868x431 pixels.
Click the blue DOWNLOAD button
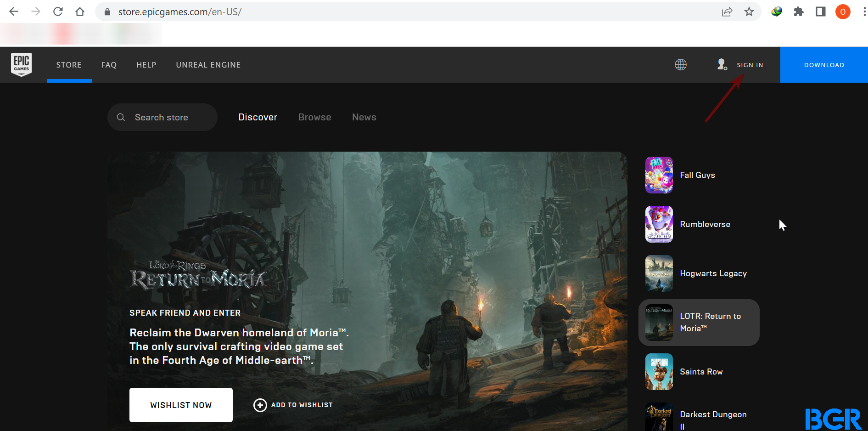[x=824, y=65]
